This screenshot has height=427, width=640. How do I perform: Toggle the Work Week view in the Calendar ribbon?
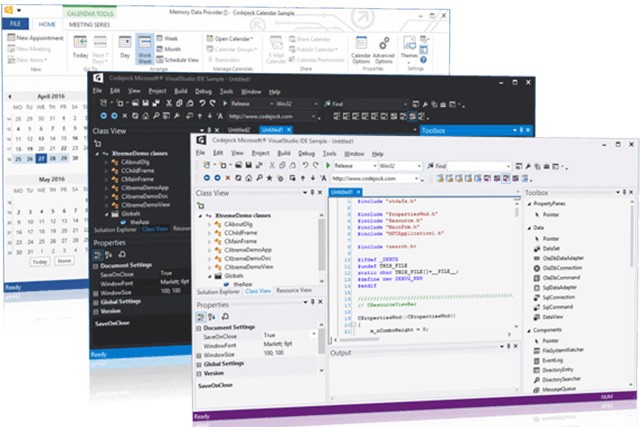[144, 49]
